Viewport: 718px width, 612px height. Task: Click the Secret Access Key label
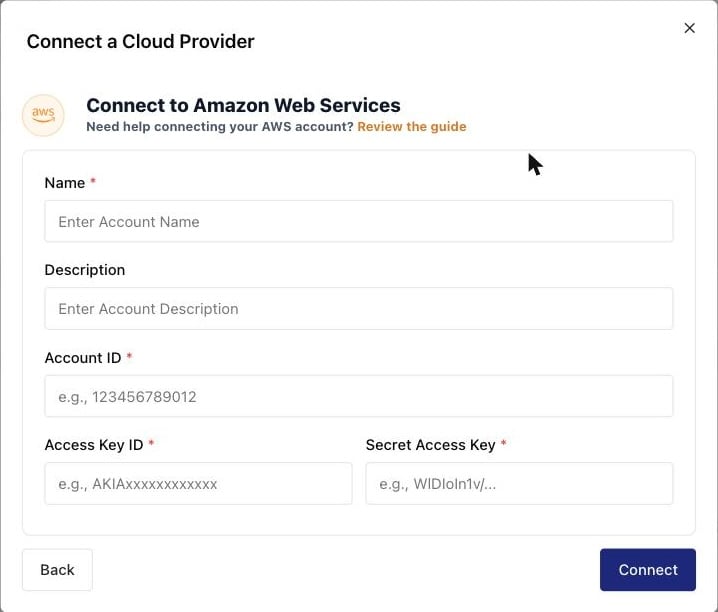tap(430, 445)
